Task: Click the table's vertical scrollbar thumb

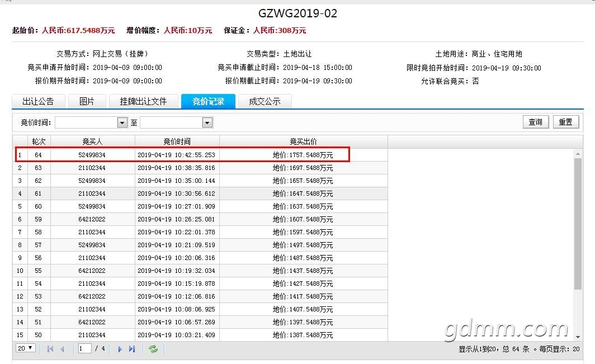Action: [578, 224]
